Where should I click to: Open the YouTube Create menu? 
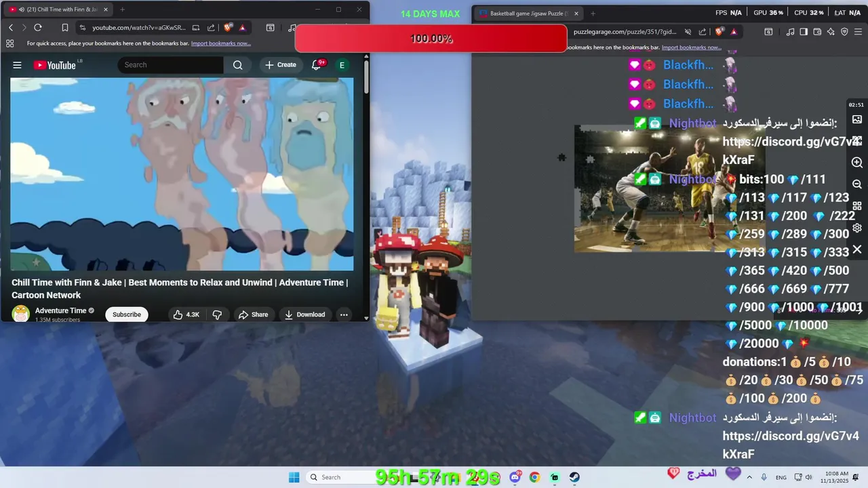pyautogui.click(x=281, y=65)
